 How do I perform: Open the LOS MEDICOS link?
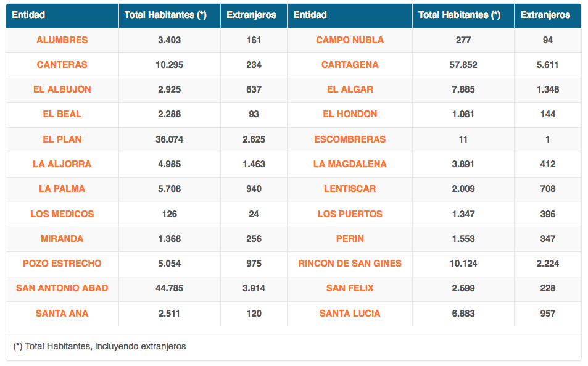point(62,214)
